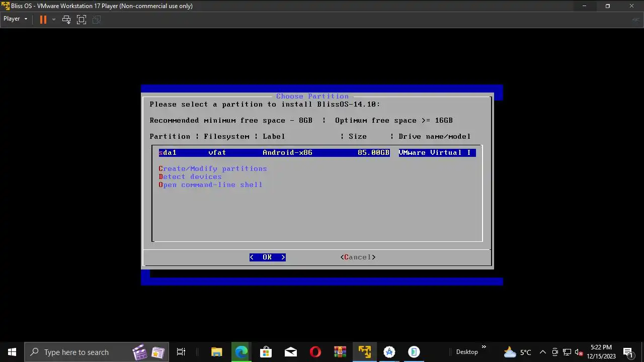Click the Desktop toolbar label

[467, 352]
